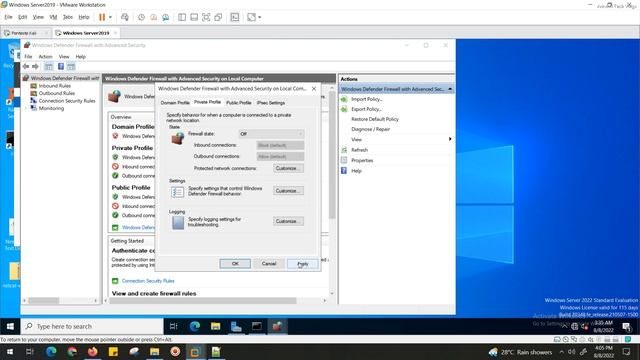Open the Firewall state dropdown

tap(271, 134)
